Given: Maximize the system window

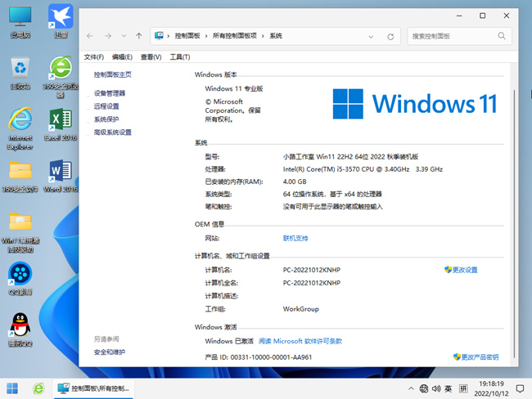Looking at the screenshot, I should 482,16.
